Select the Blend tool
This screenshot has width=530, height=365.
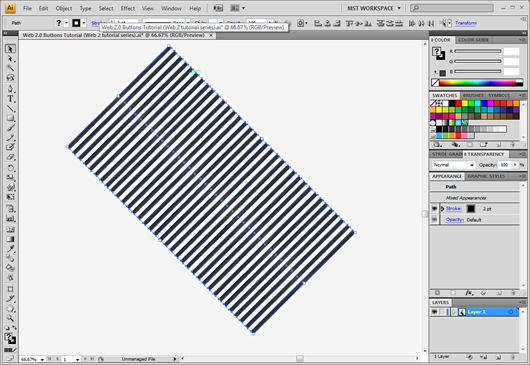(10, 259)
